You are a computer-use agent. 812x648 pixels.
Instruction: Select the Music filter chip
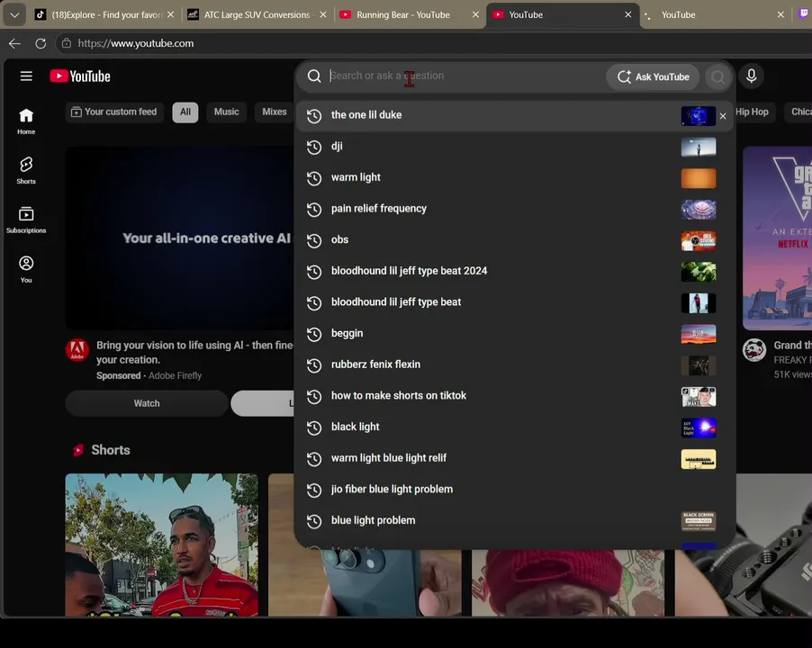[x=227, y=112]
